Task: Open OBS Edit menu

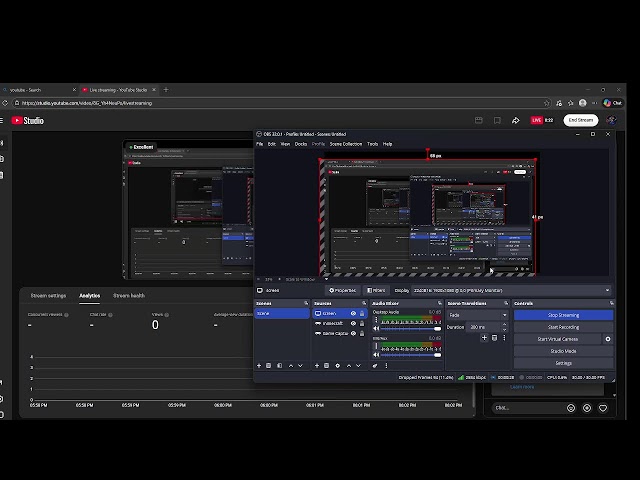Action: (x=272, y=144)
